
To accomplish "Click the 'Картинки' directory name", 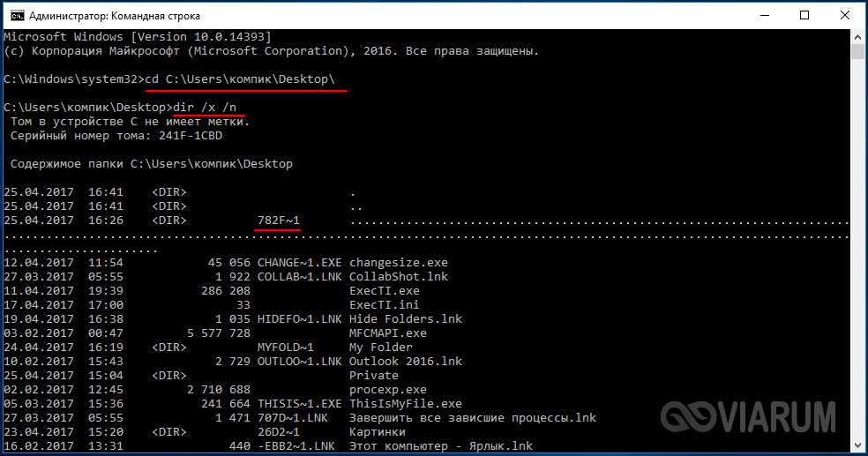I will click(378, 432).
